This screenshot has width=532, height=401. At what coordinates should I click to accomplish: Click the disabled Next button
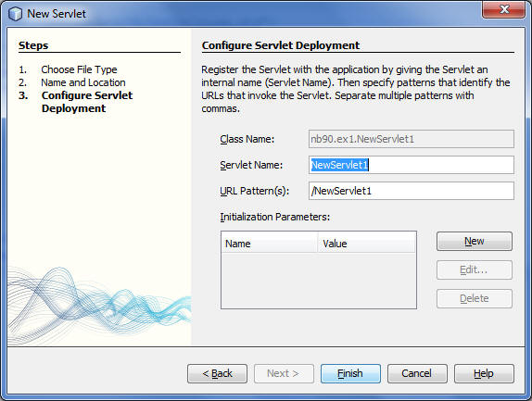[284, 373]
